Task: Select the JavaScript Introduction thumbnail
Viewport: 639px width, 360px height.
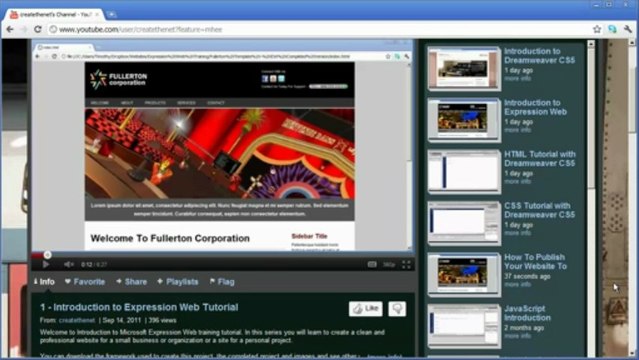Action: tap(464, 326)
